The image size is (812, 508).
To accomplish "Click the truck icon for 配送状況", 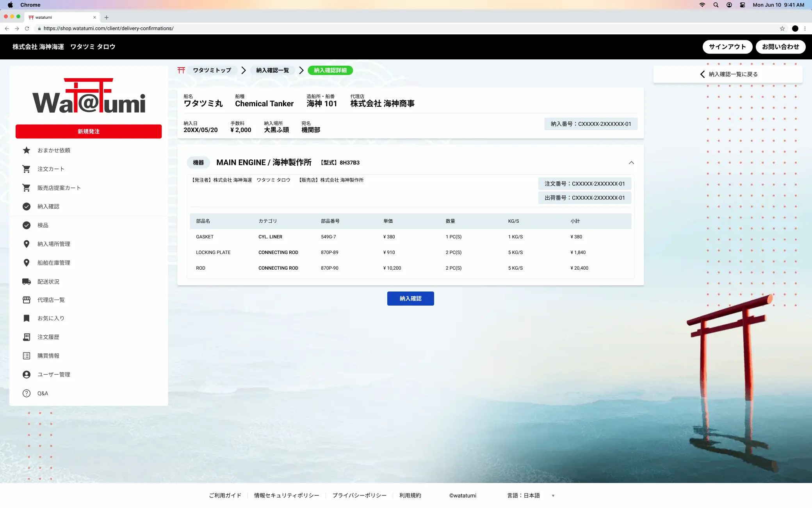I will (x=27, y=282).
